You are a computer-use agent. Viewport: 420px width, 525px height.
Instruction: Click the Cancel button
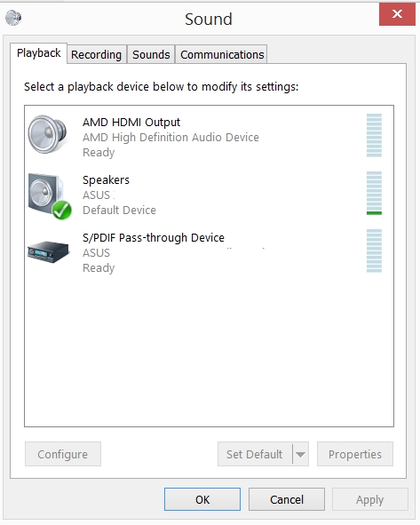pyautogui.click(x=287, y=499)
